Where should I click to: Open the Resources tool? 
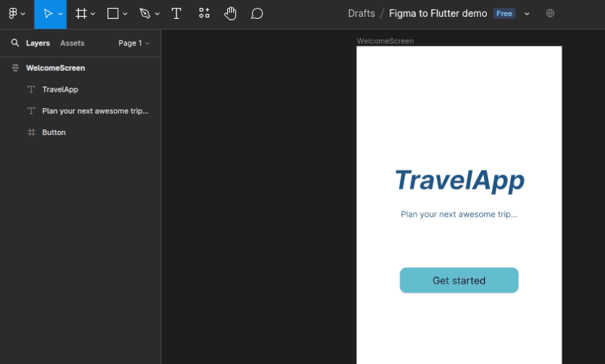point(203,14)
